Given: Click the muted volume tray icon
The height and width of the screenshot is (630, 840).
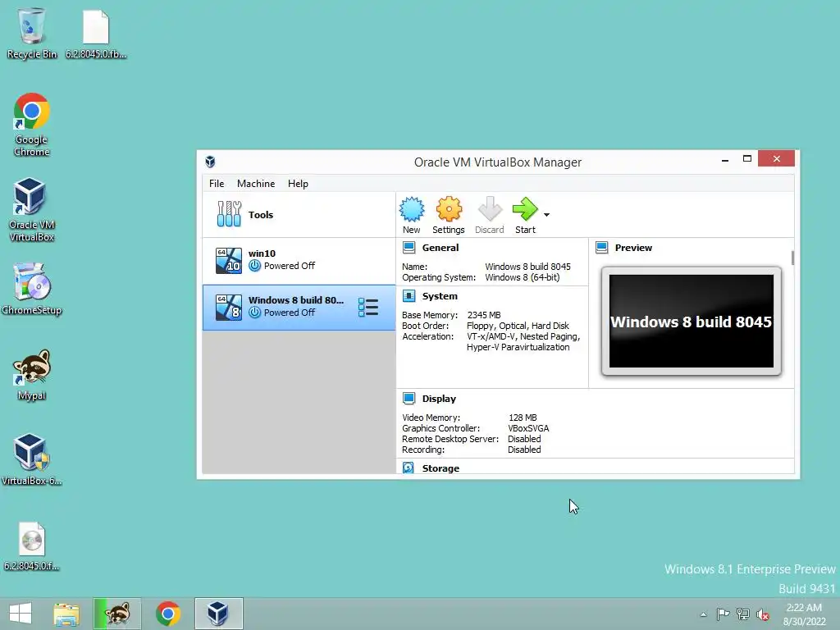Looking at the screenshot, I should pos(762,614).
